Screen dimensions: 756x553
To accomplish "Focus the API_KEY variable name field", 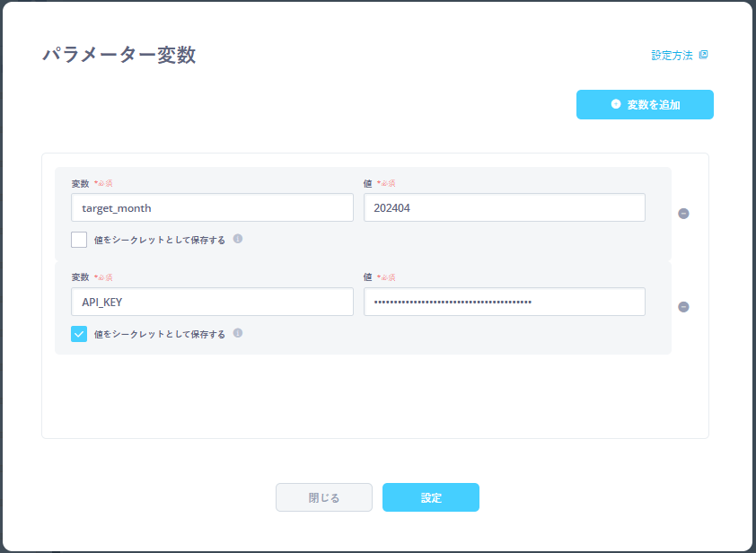I will [x=212, y=302].
